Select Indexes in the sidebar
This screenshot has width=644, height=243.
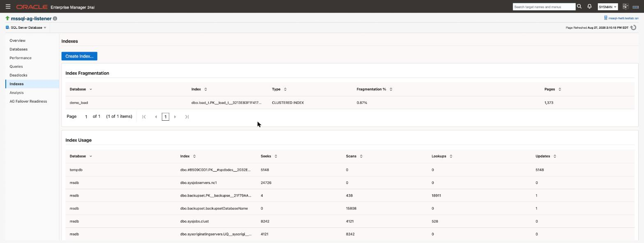(32, 84)
